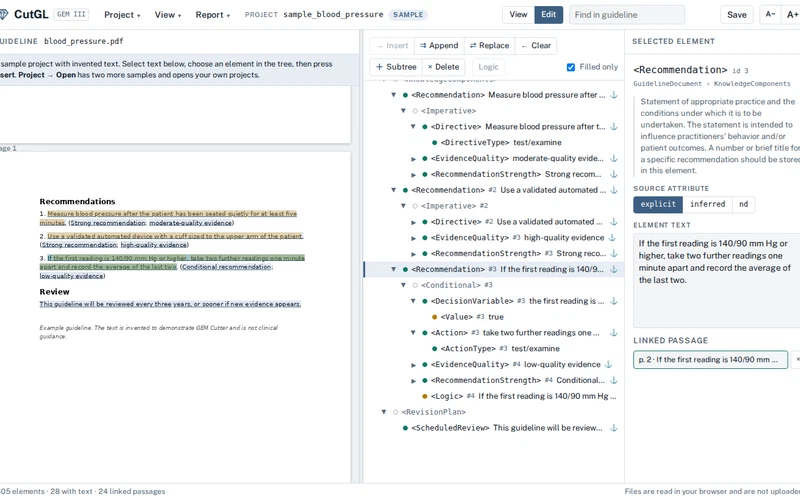Collapse the first Imperative node
800x500 pixels.
403,111
